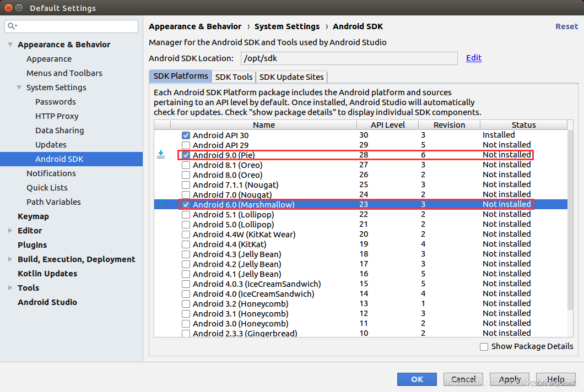The width and height of the screenshot is (584, 392).
Task: Click the Edit link for SDK location
Action: pyautogui.click(x=474, y=58)
